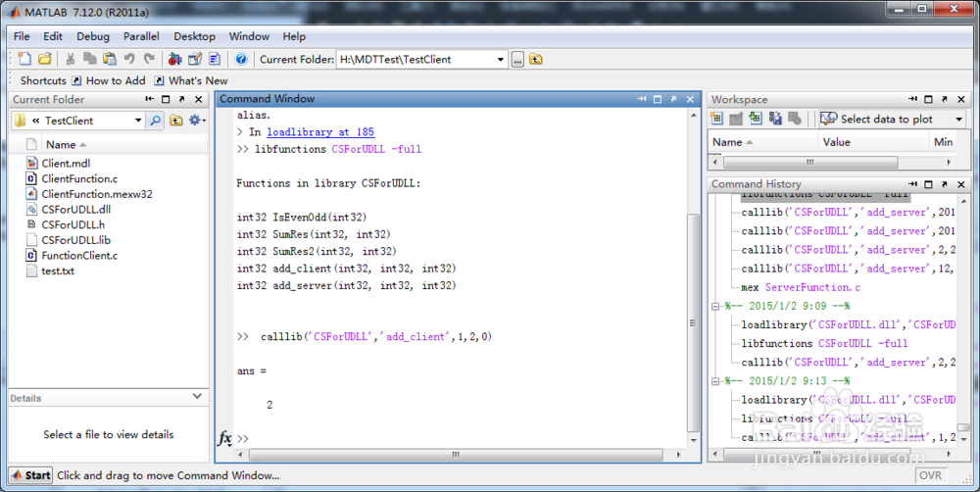Click Command Window vertical scrollbar thumb
Viewport: 980px width, 492px height.
tap(693, 323)
